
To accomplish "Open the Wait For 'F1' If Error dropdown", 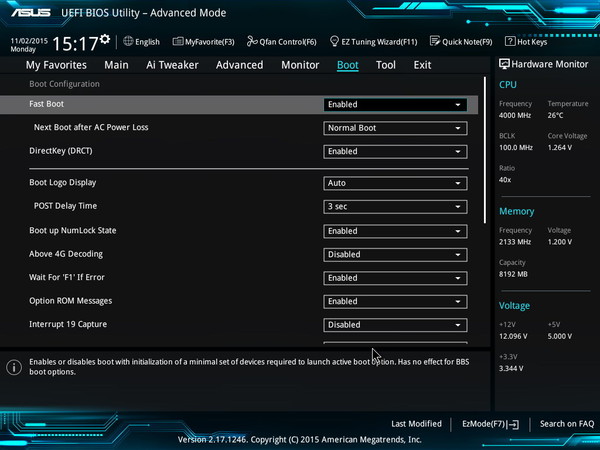I will [395, 278].
